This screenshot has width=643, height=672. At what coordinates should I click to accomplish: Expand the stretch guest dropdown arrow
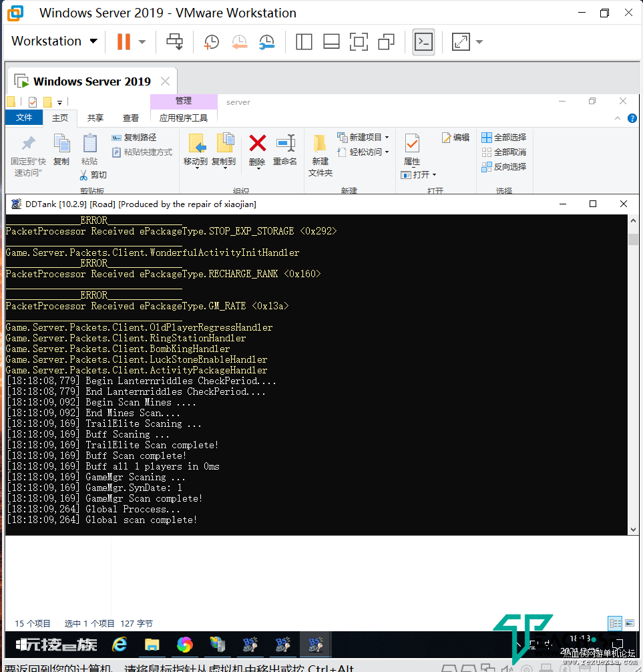coord(479,42)
